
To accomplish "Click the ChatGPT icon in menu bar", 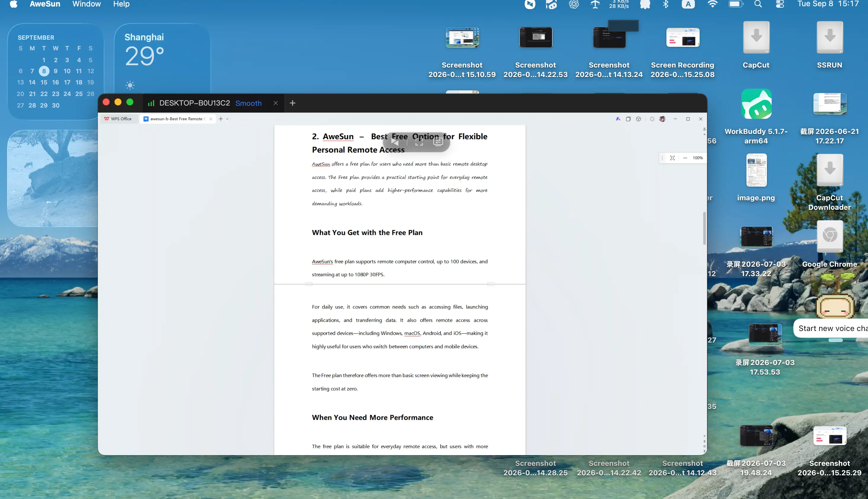I will click(574, 4).
